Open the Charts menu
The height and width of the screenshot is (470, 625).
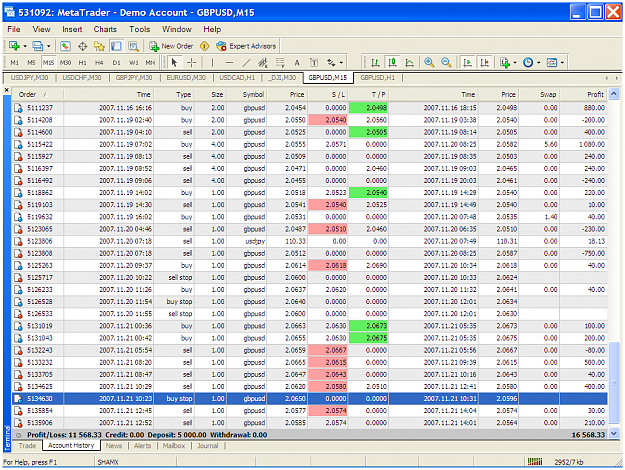pyautogui.click(x=105, y=29)
